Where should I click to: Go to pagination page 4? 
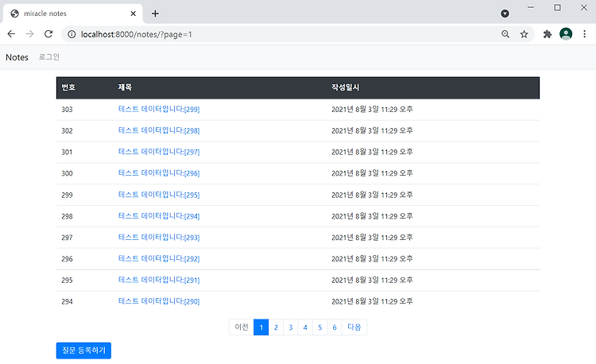coord(305,327)
